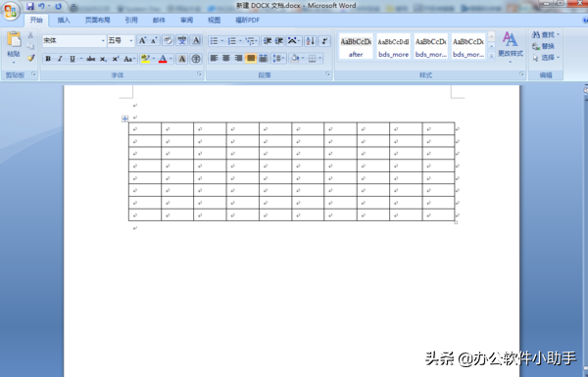Apply the red font color
Image resolution: width=588 pixels, height=377 pixels.
[x=163, y=59]
